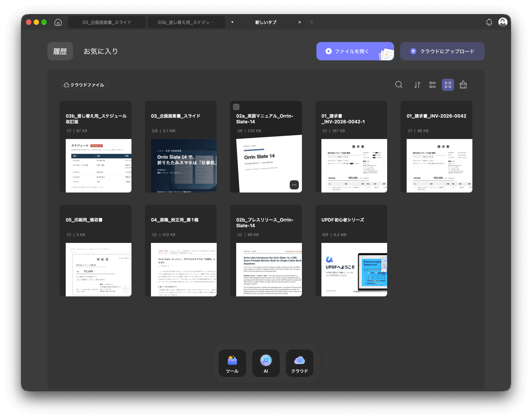Image resolution: width=532 pixels, height=419 pixels.
Task: Switch to the 03b_差し替え用_スケジュール tab
Action: coord(187,22)
